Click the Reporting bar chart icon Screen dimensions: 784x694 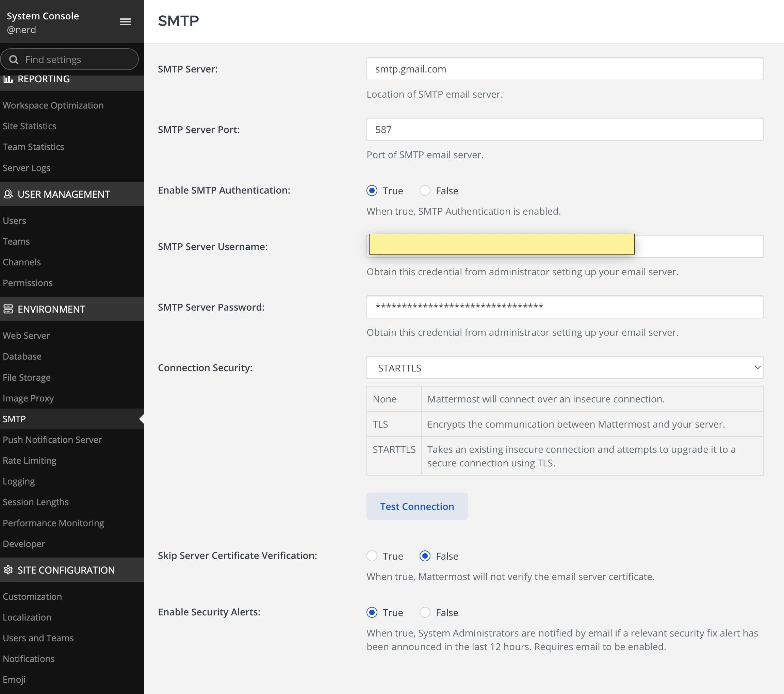(8, 79)
